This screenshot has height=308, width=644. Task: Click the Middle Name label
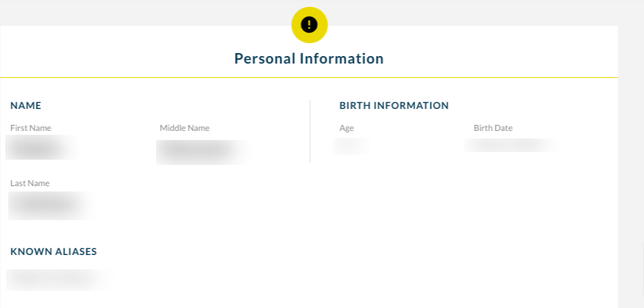click(x=184, y=128)
